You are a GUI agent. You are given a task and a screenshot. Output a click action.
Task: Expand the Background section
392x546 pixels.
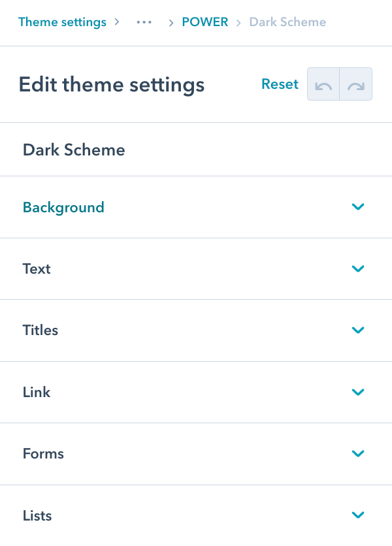coord(358,207)
